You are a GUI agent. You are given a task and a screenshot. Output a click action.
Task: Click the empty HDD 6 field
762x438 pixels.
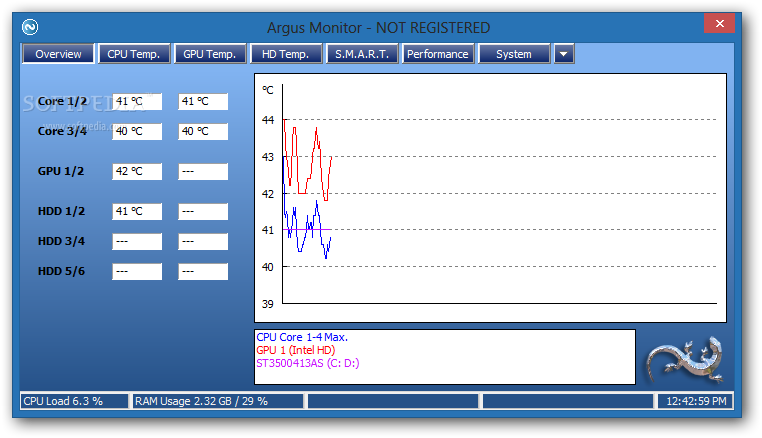click(203, 272)
